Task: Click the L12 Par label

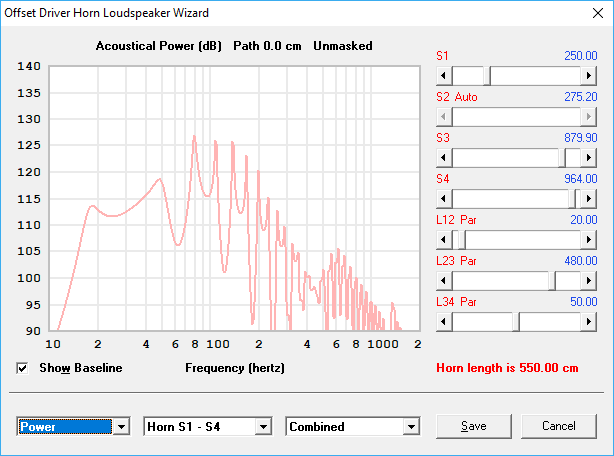Action: [456, 220]
